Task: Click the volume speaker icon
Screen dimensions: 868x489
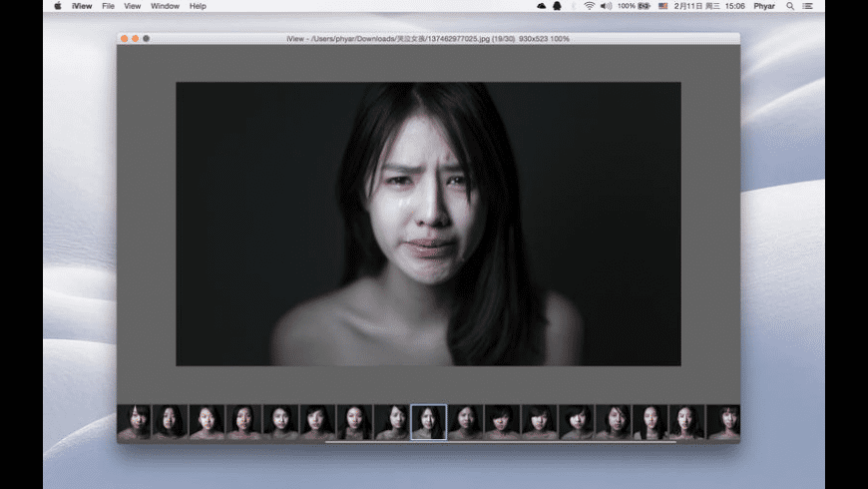Action: click(606, 6)
